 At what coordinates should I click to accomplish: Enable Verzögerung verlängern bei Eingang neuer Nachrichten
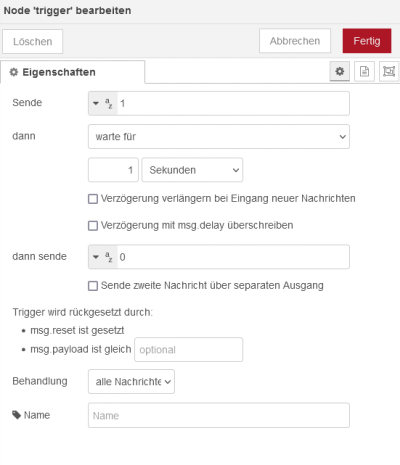93,199
